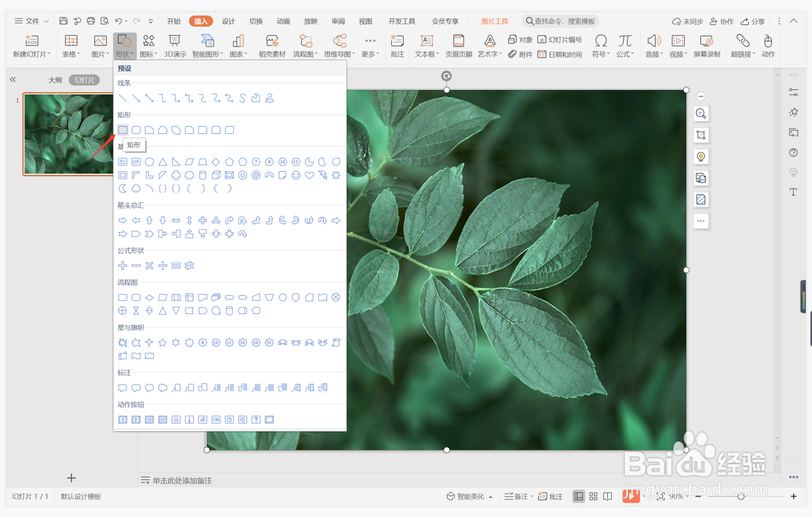Select the flowchart decision diamond shape
The height and width of the screenshot is (517, 812).
click(x=150, y=297)
